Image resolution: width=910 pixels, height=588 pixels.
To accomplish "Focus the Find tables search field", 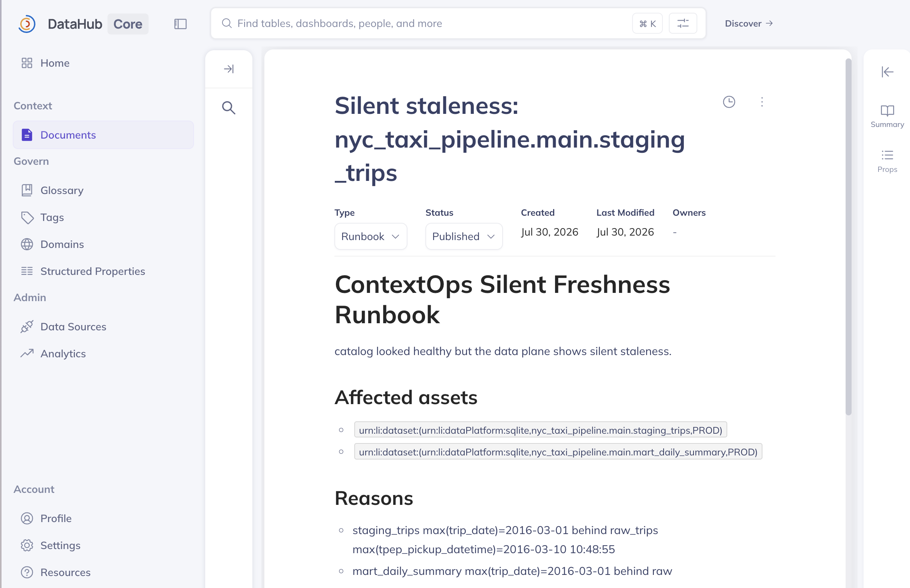I will 458,24.
